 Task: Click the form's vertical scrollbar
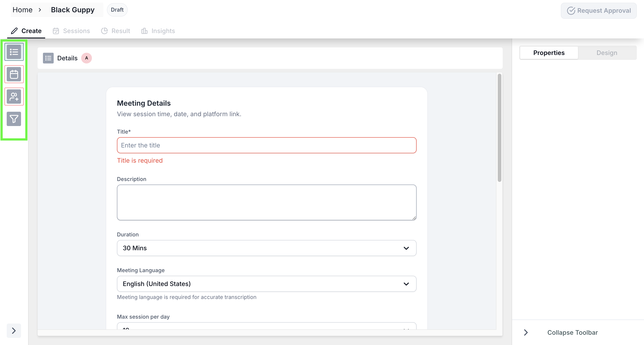coord(500,128)
